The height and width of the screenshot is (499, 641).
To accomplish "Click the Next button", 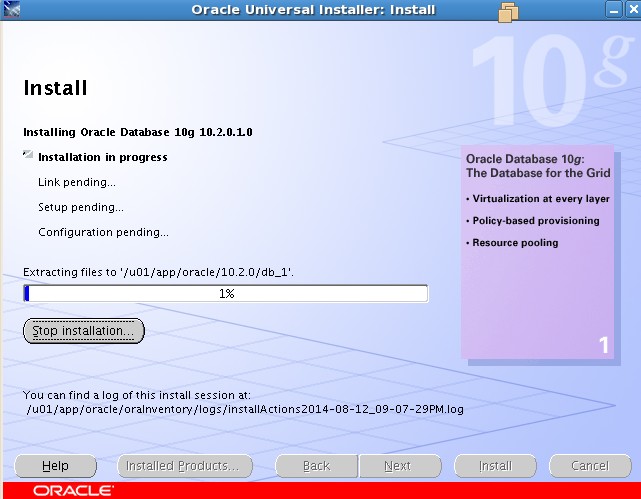I will point(400,466).
